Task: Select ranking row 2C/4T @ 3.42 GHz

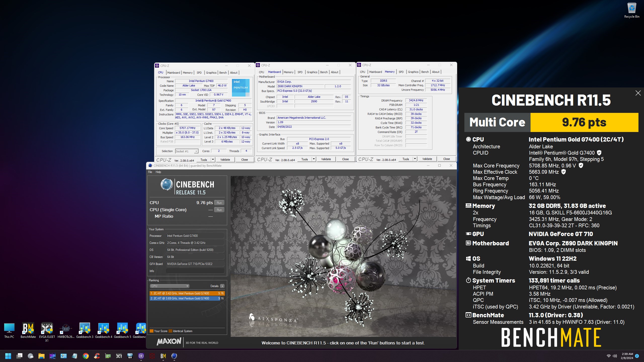Action: 187,293
